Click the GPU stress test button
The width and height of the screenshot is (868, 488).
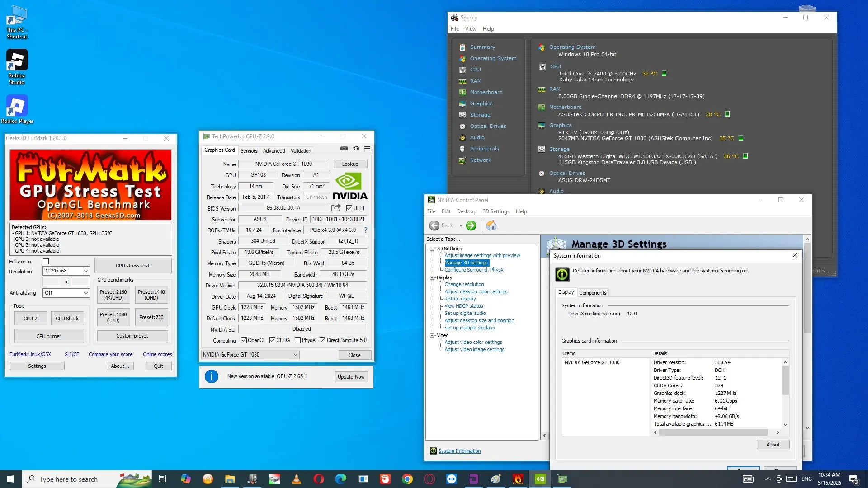[x=132, y=266]
